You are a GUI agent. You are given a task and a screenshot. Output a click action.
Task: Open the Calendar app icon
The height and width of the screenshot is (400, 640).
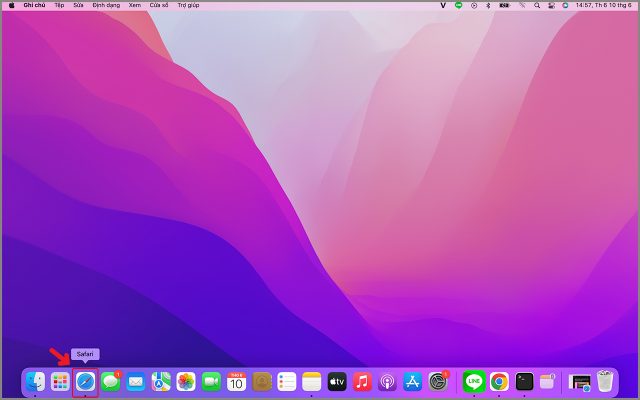click(x=236, y=381)
